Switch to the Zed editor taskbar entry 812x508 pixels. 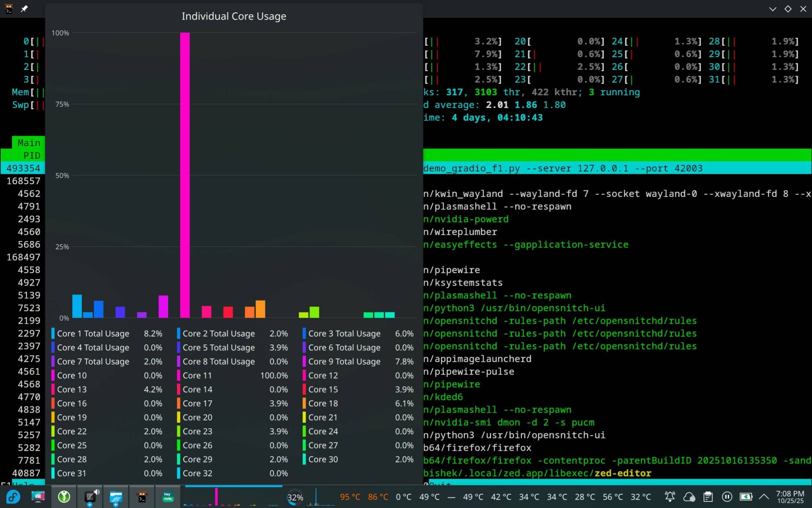click(91, 496)
